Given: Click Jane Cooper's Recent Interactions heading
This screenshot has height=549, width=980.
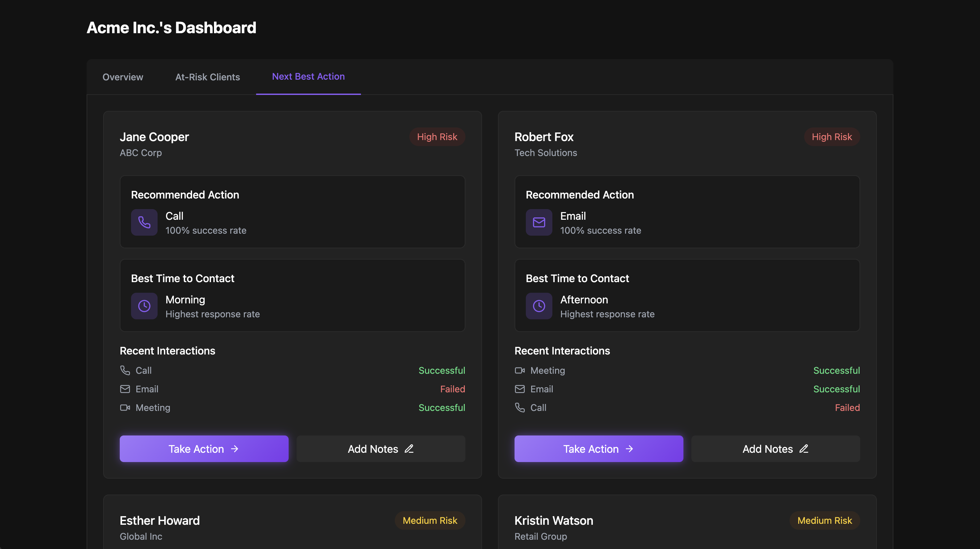Looking at the screenshot, I should [168, 351].
